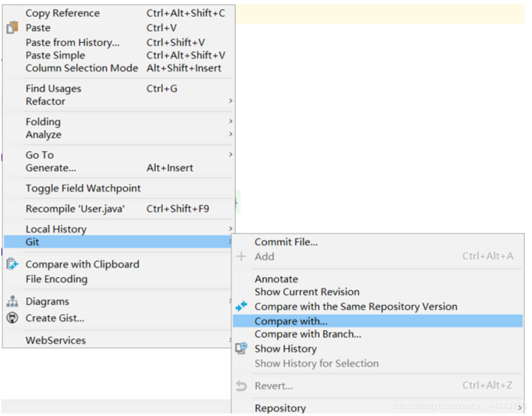Expand the Go To submenu arrow
Viewport: 532px width, 416px height.
coord(231,155)
